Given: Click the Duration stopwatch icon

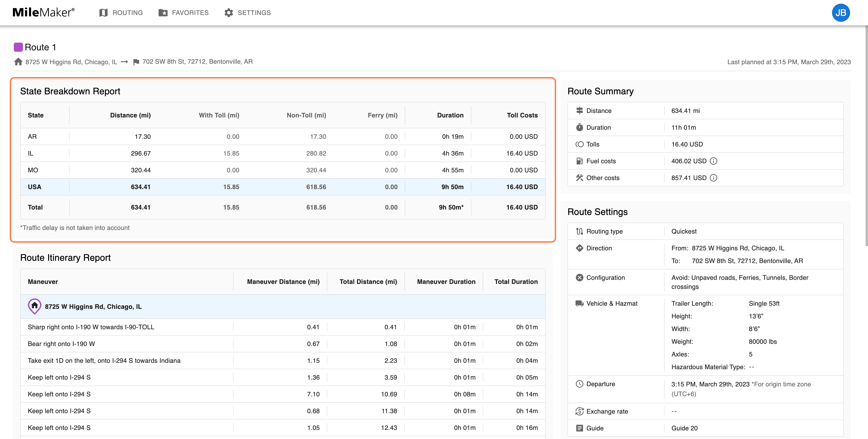Looking at the screenshot, I should pyautogui.click(x=579, y=127).
